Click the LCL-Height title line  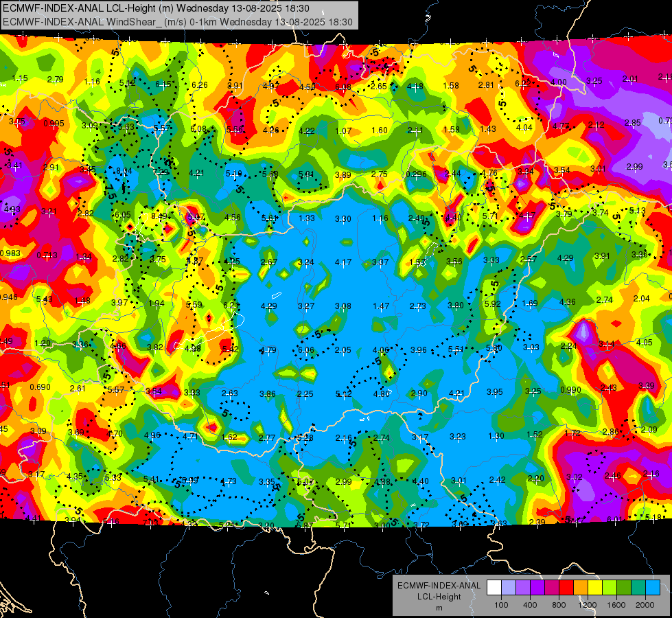pos(156,8)
